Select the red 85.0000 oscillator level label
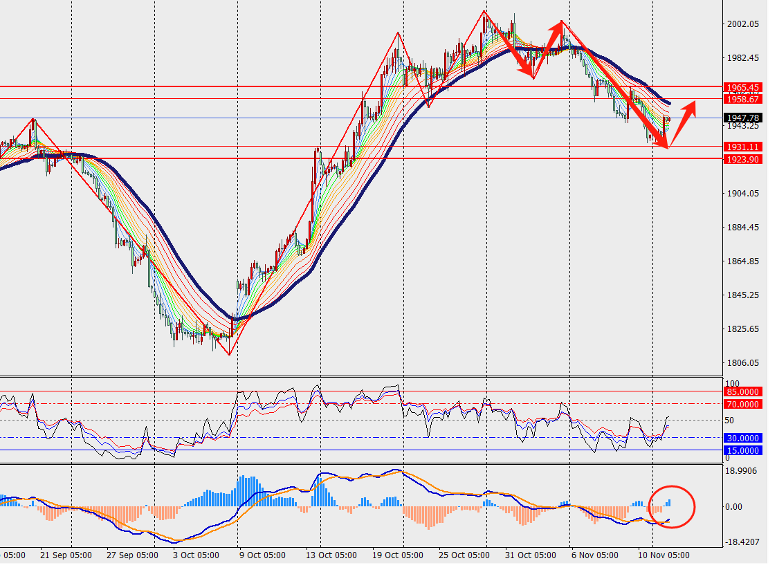This screenshot has height=565, width=770. coord(743,392)
